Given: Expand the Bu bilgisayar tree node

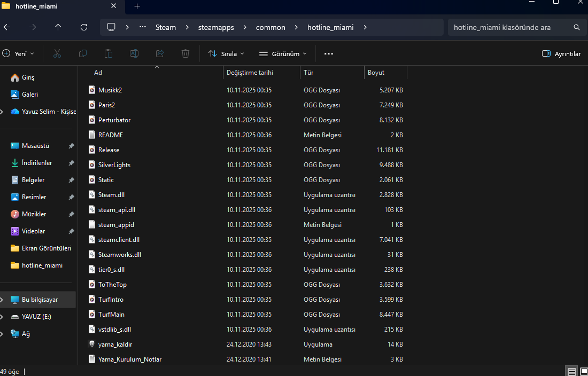Looking at the screenshot, I should pyautogui.click(x=2, y=300).
